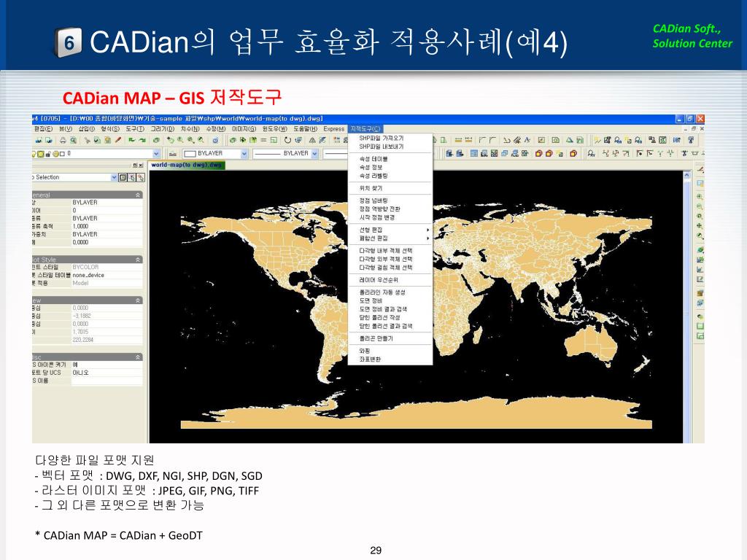Click the vertical scrollbar up arrow
Screen dimensions: 747x560
pyautogui.click(x=687, y=175)
